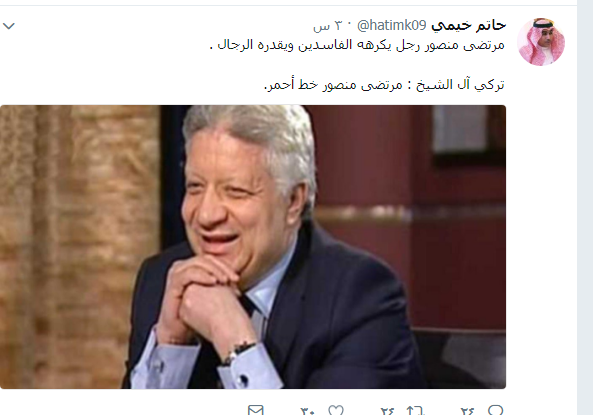Open hatimk09 profile avatar picture
This screenshot has width=593, height=415.
pyautogui.click(x=541, y=42)
